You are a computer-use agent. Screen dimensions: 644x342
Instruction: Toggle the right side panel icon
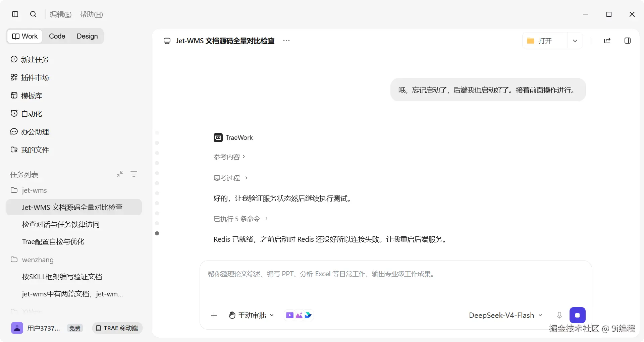[628, 41]
